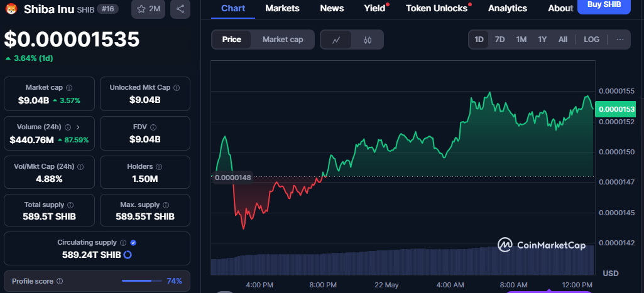
Task: Open the chart more options ellipsis
Action: tap(620, 40)
